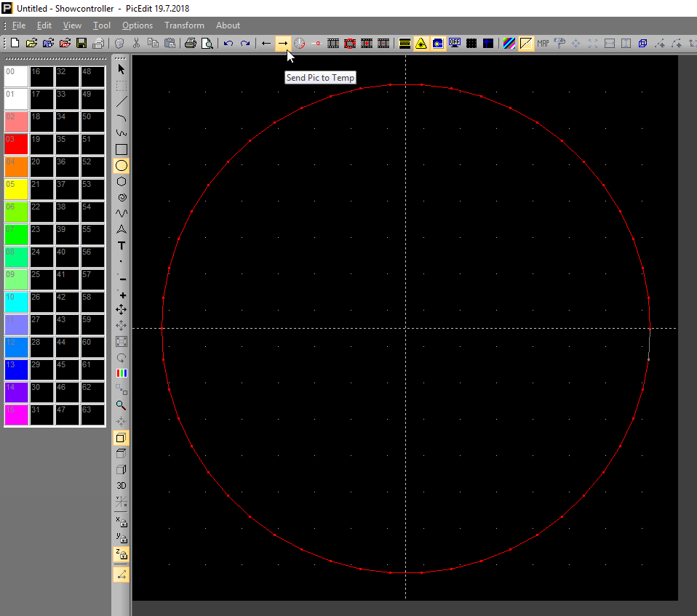
Task: Toggle the X axis lock
Action: click(122, 521)
